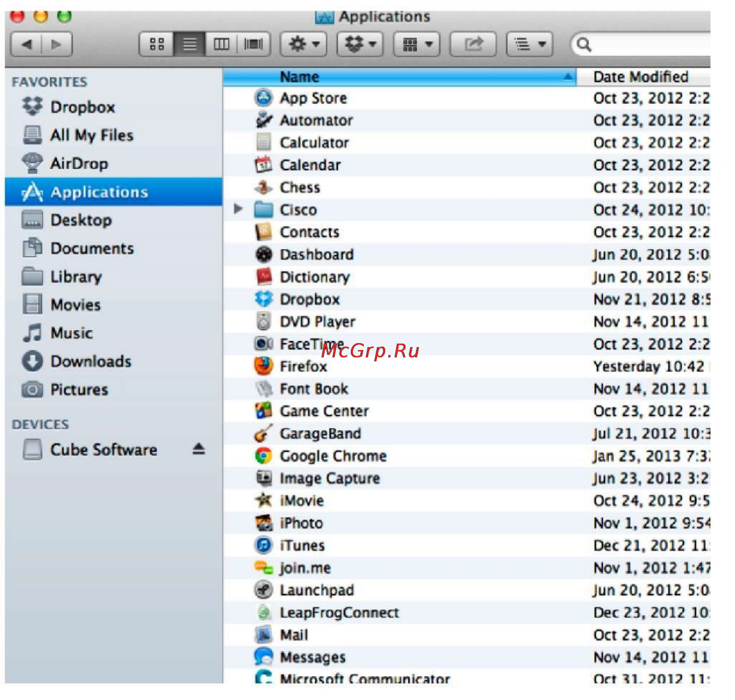The width and height of the screenshot is (735, 700).
Task: Switch to icon view
Action: click(157, 44)
